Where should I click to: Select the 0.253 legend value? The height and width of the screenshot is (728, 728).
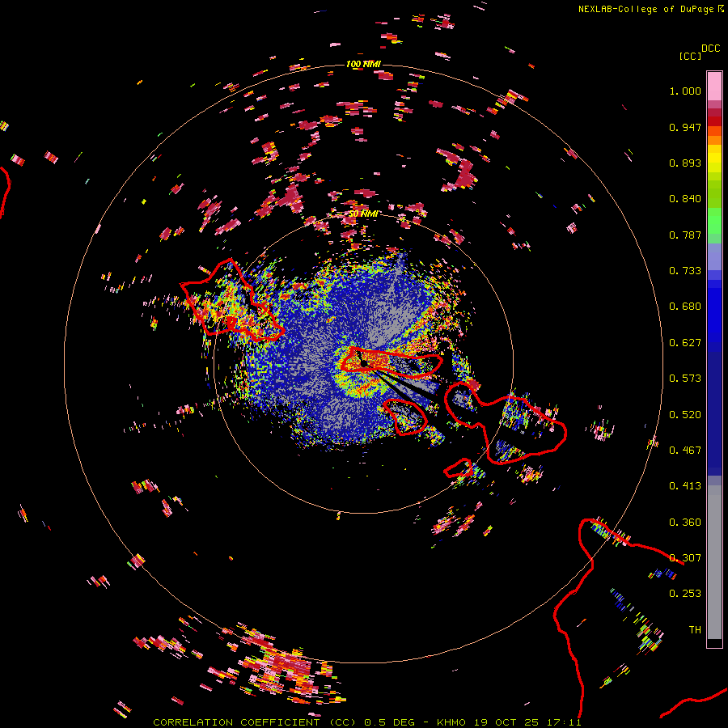point(685,594)
